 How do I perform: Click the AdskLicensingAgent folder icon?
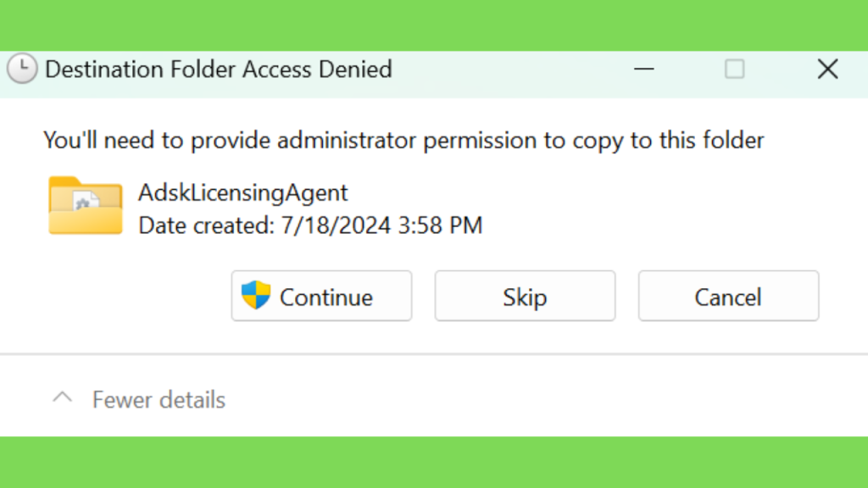click(86, 205)
